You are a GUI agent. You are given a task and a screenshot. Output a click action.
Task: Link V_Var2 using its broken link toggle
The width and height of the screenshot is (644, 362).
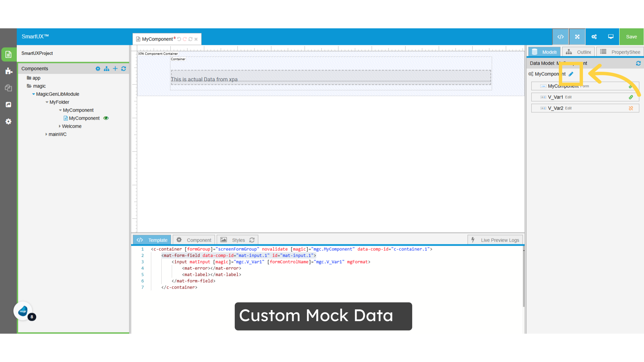point(631,108)
